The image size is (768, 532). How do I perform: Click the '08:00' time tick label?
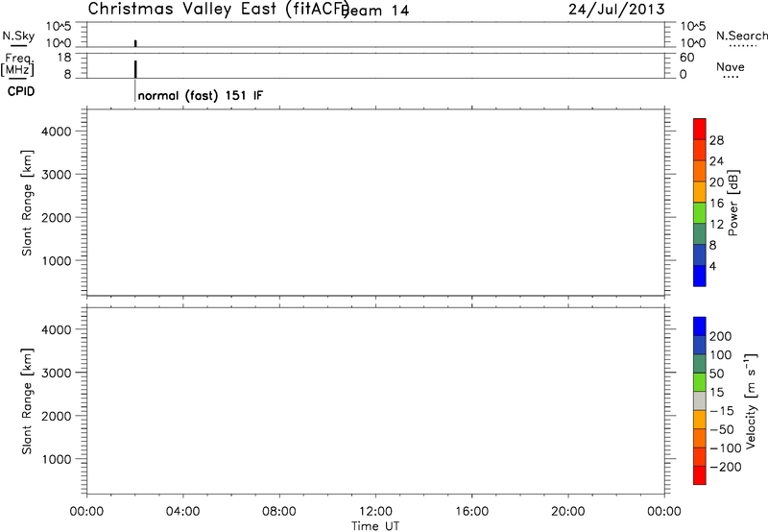click(279, 512)
